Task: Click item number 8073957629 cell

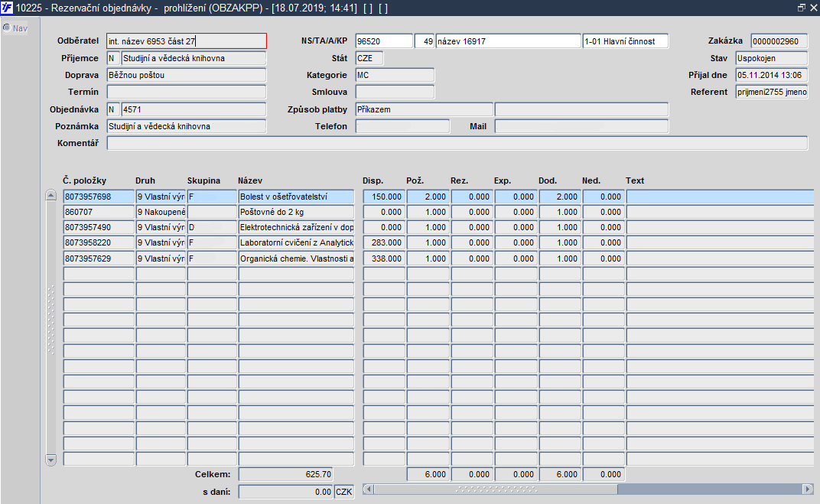Action: [99, 259]
